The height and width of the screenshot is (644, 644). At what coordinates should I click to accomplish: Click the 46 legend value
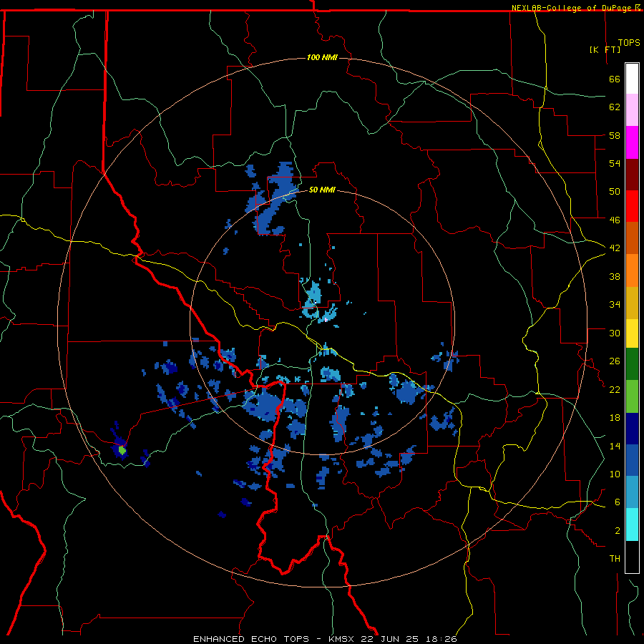(615, 220)
